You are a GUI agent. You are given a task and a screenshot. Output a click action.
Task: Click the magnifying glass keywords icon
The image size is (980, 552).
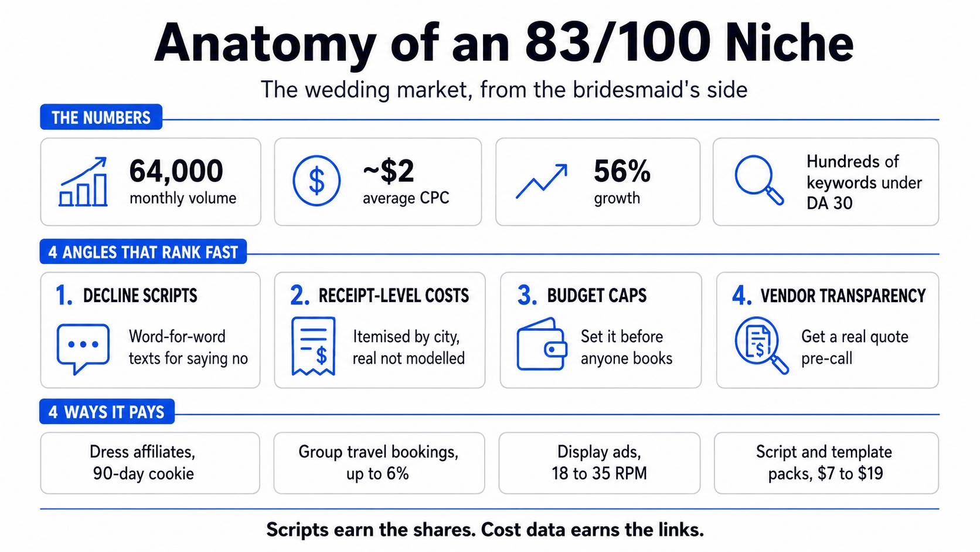tap(760, 180)
